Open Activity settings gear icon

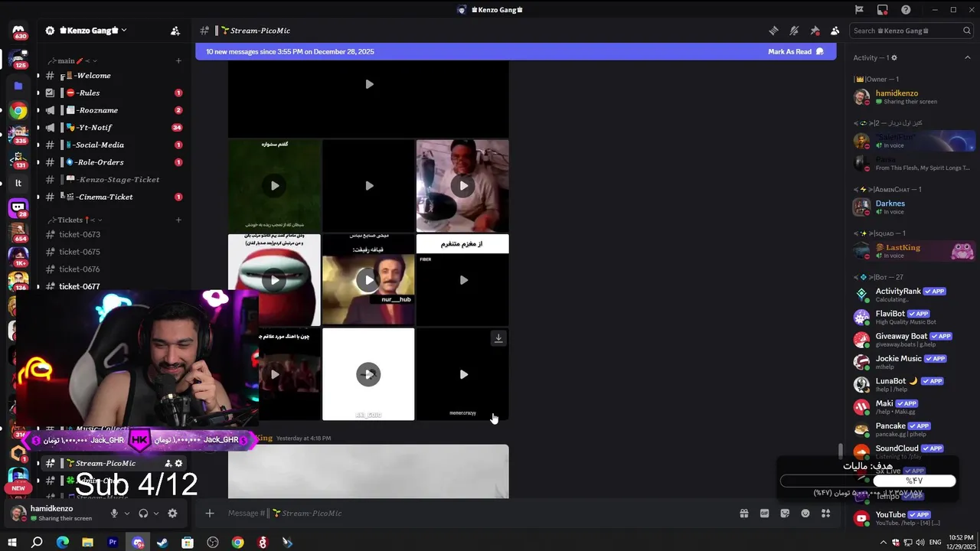pyautogui.click(x=894, y=58)
